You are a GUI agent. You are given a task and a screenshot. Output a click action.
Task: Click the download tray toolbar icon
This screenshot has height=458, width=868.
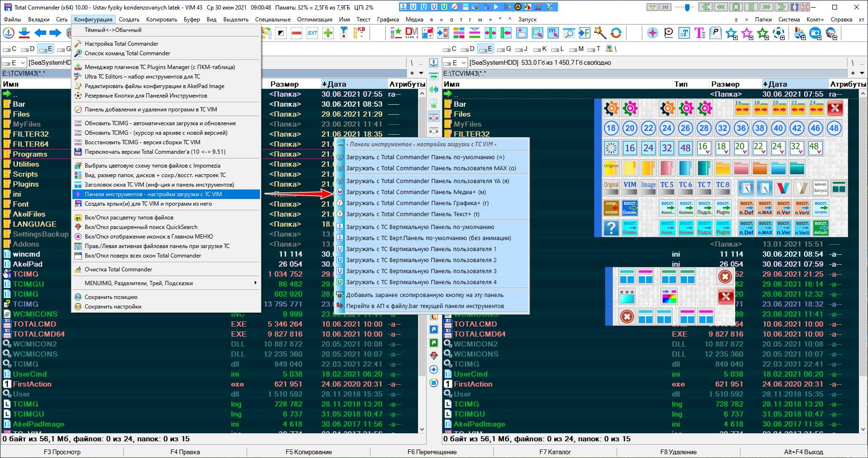click(x=24, y=33)
